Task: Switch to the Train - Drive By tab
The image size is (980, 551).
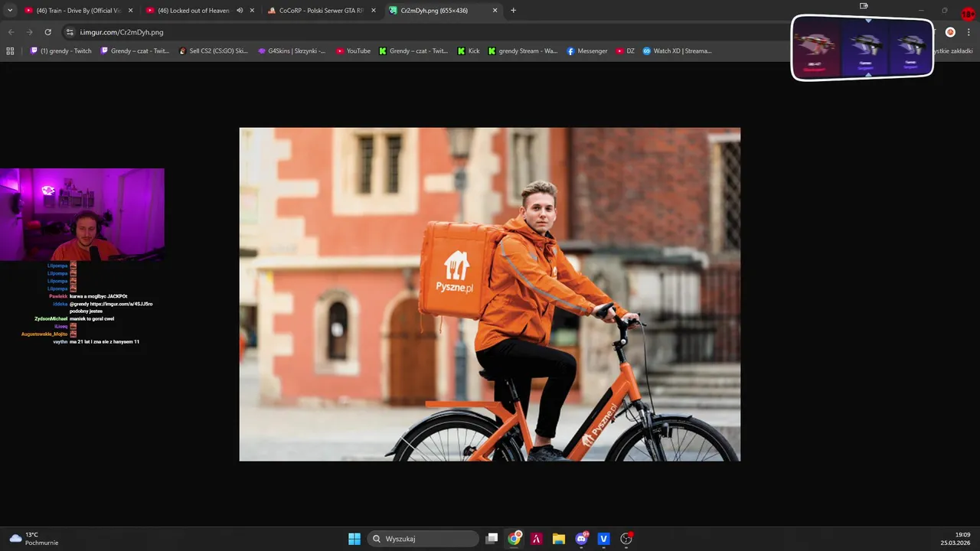Action: [x=79, y=11]
